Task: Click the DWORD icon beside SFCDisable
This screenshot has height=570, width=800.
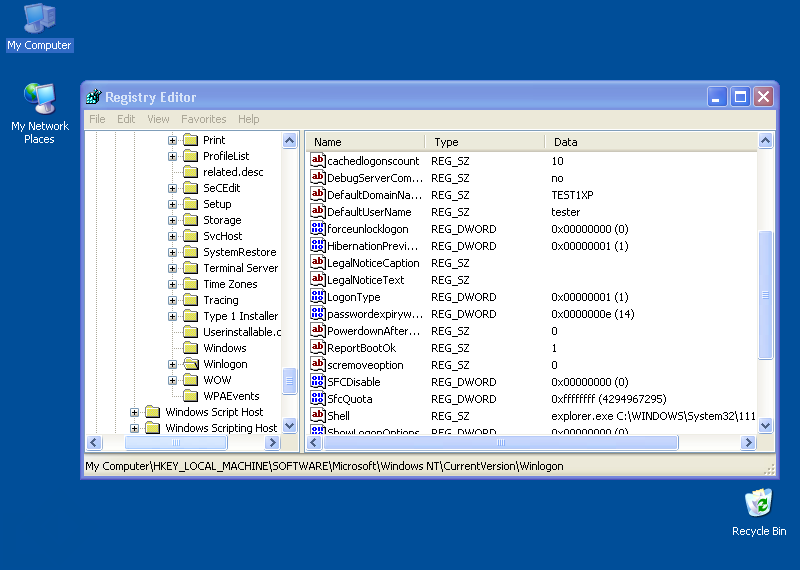Action: (x=317, y=382)
